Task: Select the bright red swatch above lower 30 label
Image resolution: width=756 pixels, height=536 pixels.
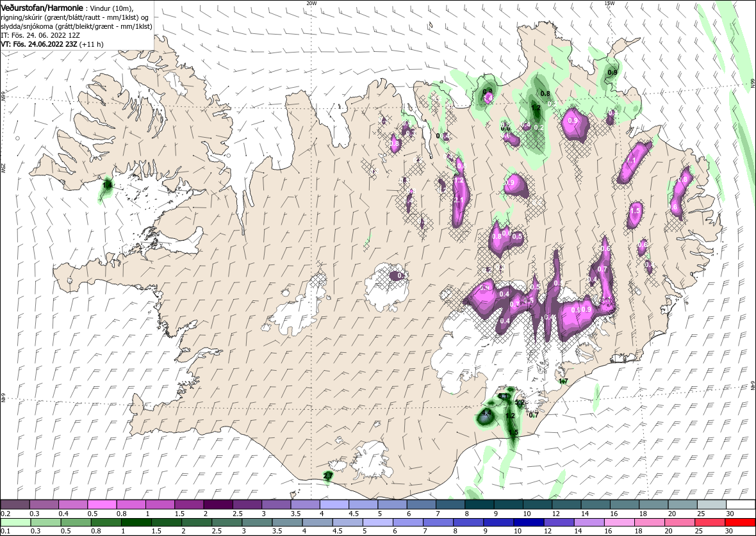Action: (x=740, y=523)
